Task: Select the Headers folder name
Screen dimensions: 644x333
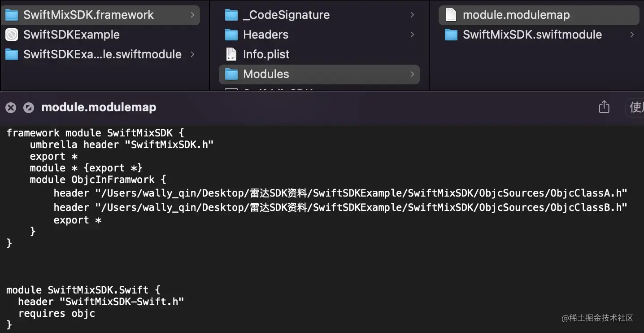Action: pos(265,35)
